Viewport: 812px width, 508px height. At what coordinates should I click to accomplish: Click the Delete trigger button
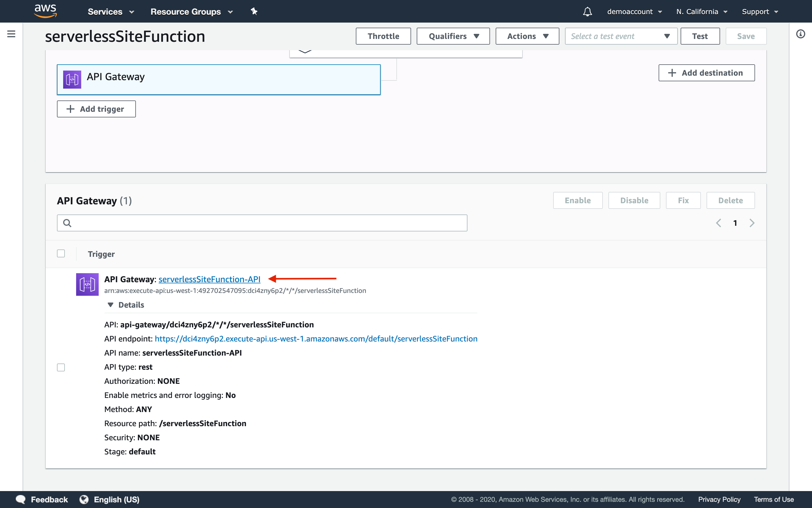click(x=731, y=200)
